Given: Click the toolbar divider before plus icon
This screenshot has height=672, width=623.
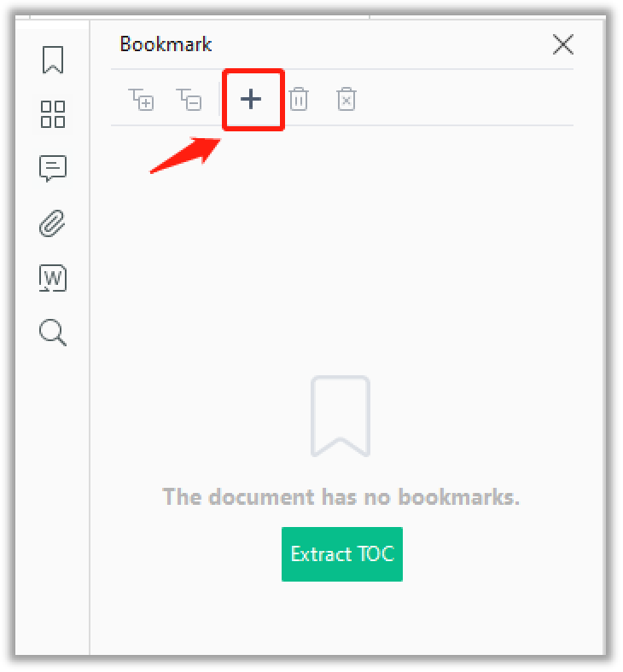Looking at the screenshot, I should pyautogui.click(x=219, y=100).
